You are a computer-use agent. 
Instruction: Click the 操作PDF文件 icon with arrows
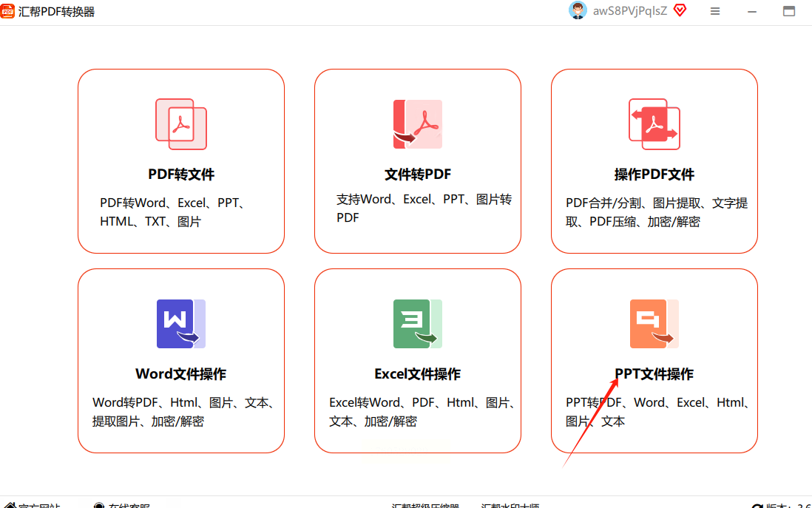pos(654,124)
